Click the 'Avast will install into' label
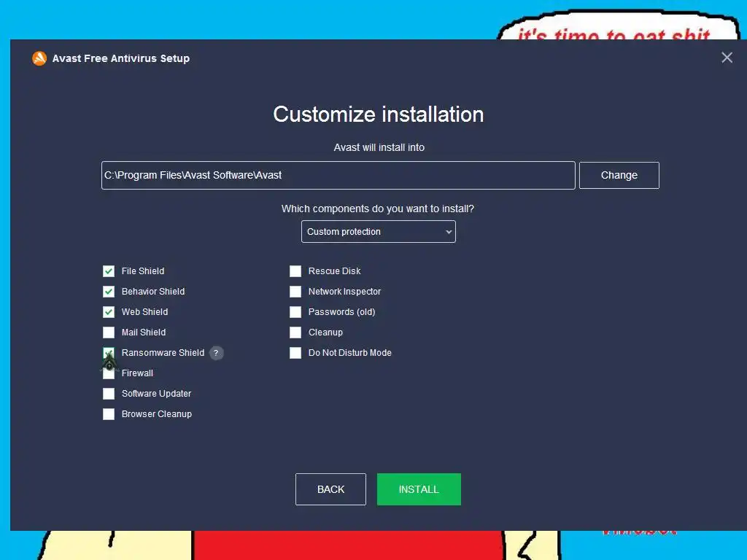Viewport: 747px width, 560px height. (x=379, y=147)
